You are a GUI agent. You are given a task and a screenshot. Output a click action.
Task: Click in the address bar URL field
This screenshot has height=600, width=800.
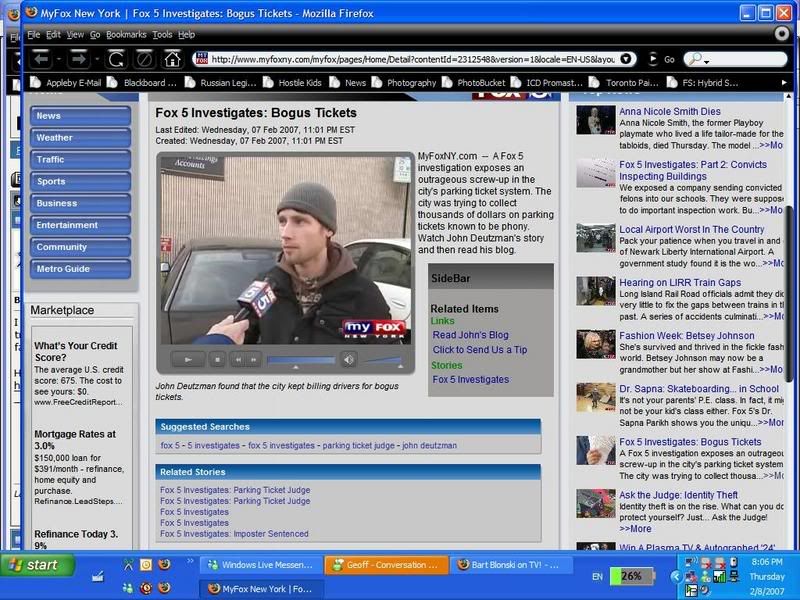[x=413, y=59]
